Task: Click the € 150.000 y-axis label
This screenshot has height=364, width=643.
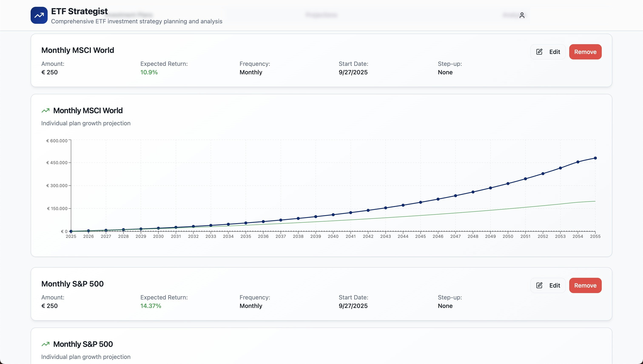Action: [57, 209]
